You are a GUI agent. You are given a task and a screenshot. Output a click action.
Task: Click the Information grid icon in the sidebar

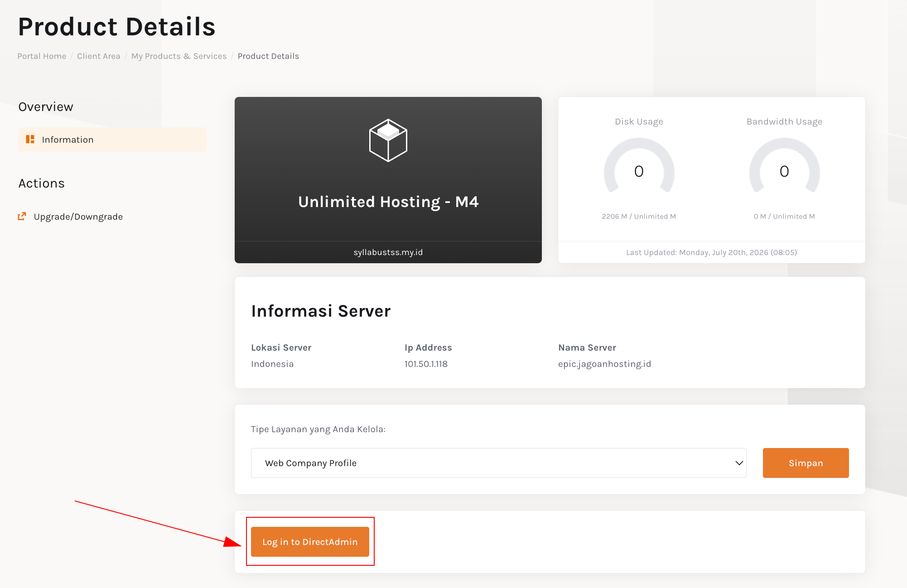click(x=30, y=140)
